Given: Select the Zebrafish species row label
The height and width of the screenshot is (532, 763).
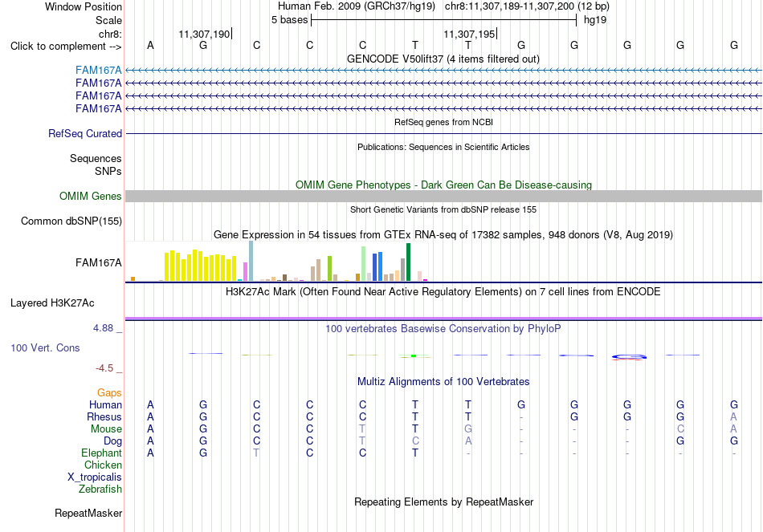Looking at the screenshot, I should point(100,489).
